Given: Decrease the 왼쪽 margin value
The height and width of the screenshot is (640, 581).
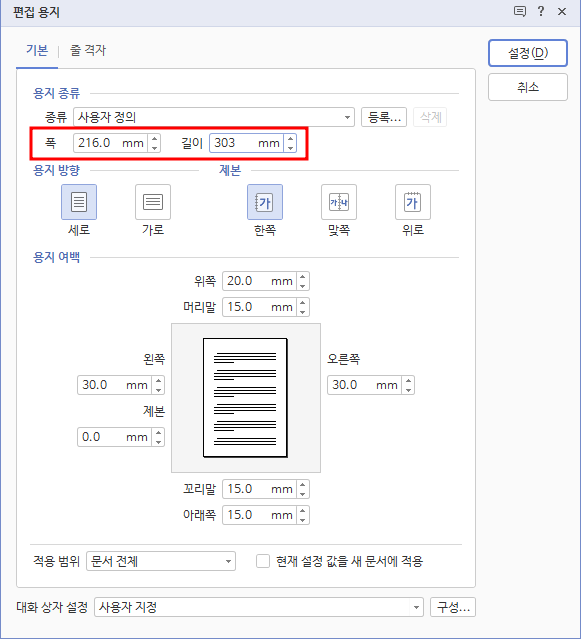Looking at the screenshot, I should point(158,390).
